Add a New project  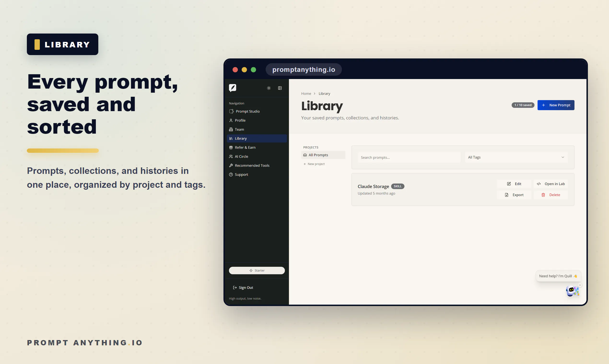coord(314,164)
